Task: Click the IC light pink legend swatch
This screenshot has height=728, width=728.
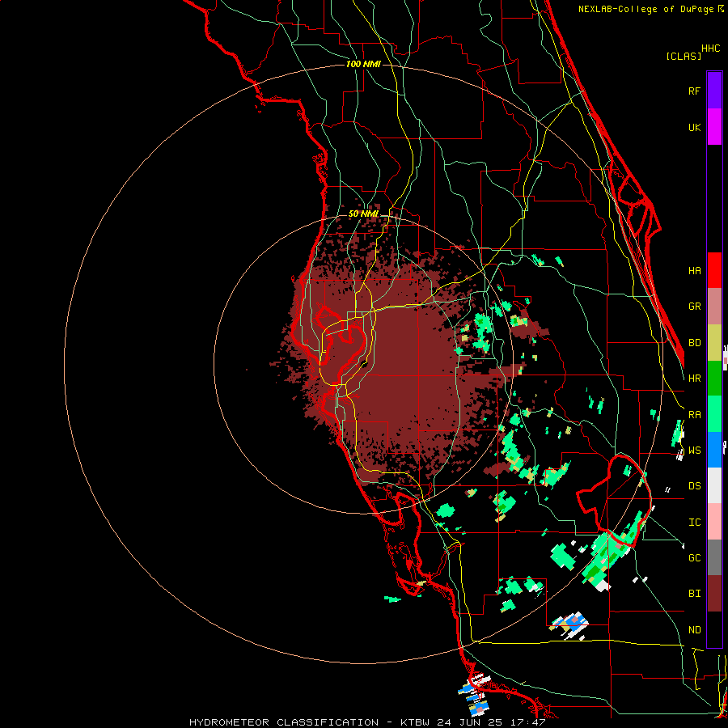Action: tap(714, 522)
